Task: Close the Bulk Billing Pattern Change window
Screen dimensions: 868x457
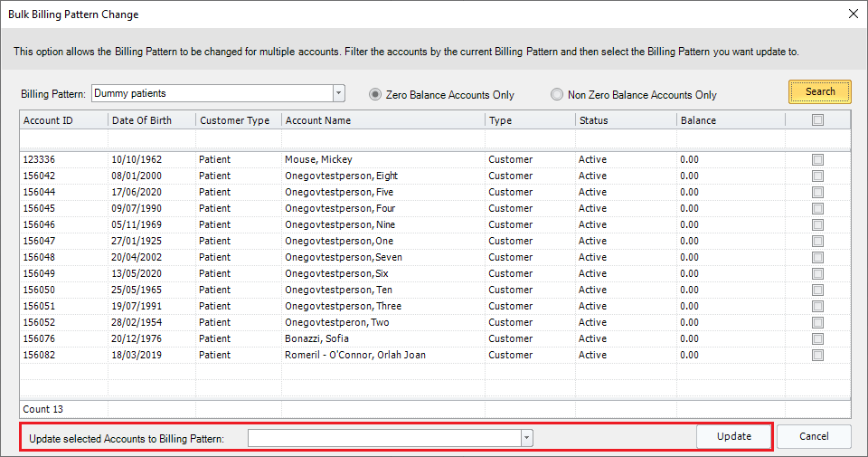Action: pyautogui.click(x=852, y=14)
